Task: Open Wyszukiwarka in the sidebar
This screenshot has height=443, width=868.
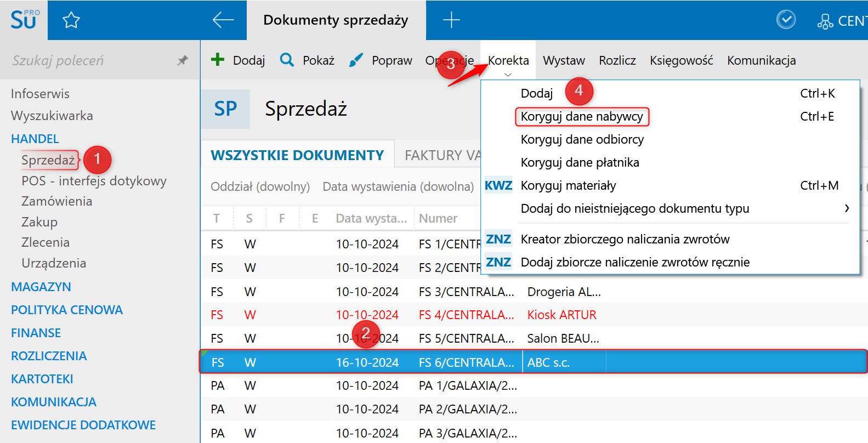Action: tap(52, 116)
